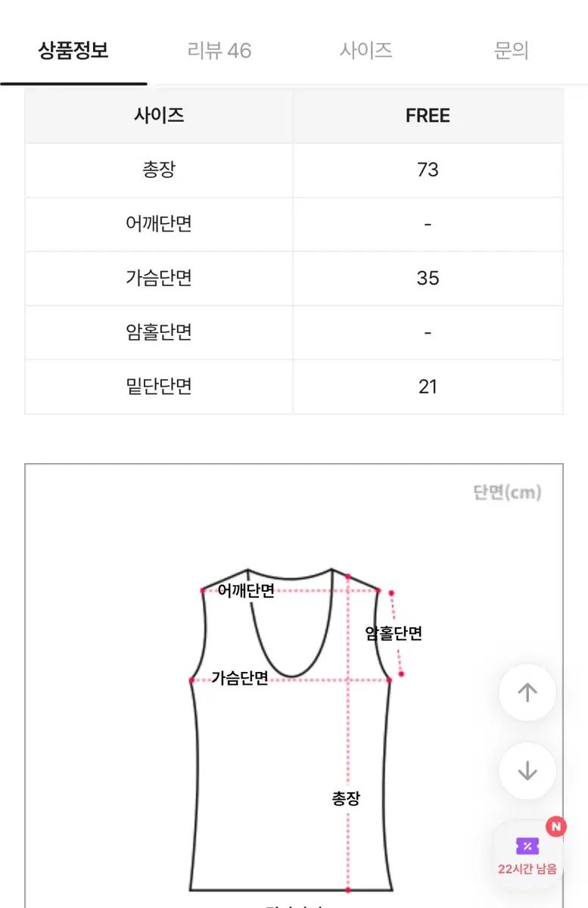Click the 사이즈 table header cell
Viewport: 588px width, 908px height.
click(159, 116)
